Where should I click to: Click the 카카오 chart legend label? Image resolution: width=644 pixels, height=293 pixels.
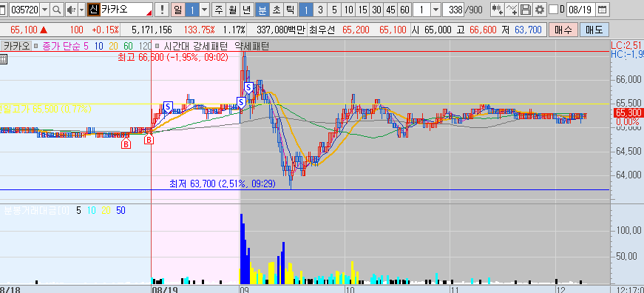(x=16, y=46)
